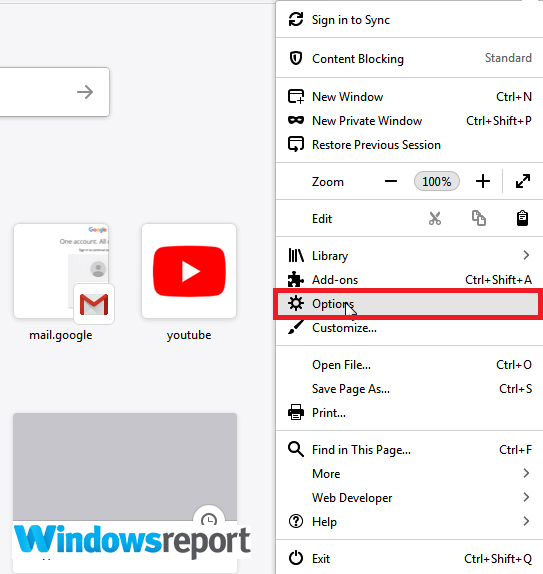Zoom in with the plus button

pyautogui.click(x=483, y=181)
